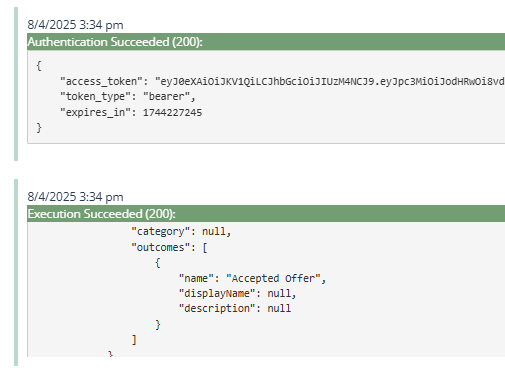Click the closing bracket of outcomes array

pos(134,340)
